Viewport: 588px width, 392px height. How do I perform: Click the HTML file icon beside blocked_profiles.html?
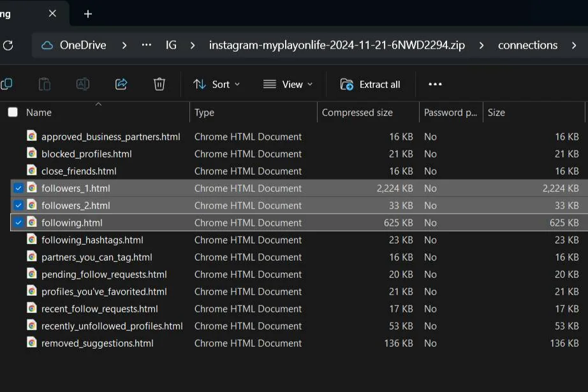click(x=31, y=154)
